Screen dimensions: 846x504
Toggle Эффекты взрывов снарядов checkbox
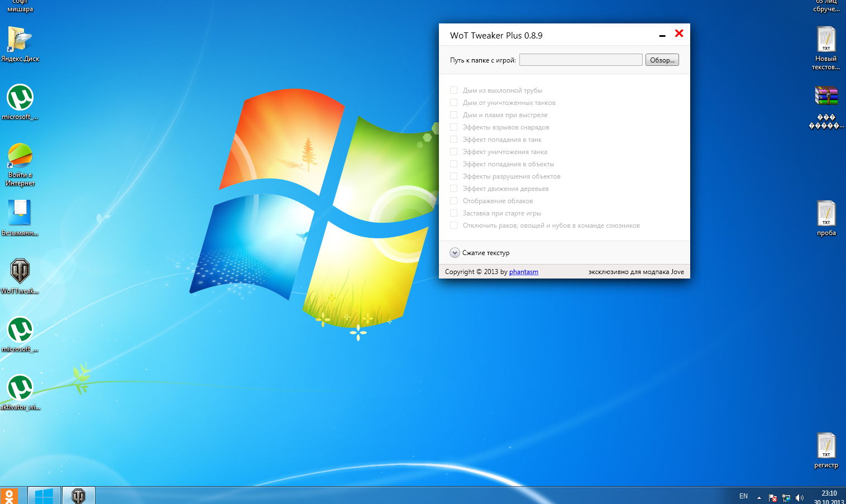453,127
